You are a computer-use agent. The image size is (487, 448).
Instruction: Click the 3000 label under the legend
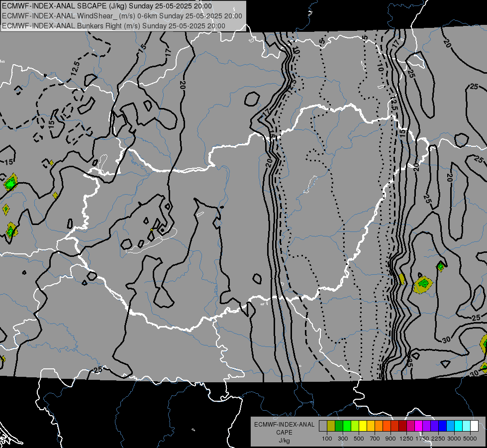coord(454,439)
